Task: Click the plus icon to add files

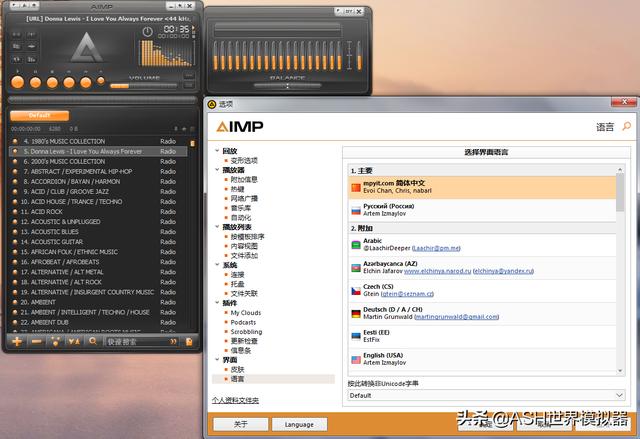Action: click(x=17, y=341)
